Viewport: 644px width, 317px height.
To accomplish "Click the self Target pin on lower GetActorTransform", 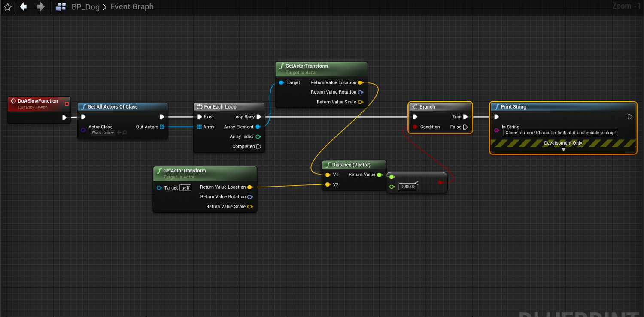I will pyautogui.click(x=159, y=187).
